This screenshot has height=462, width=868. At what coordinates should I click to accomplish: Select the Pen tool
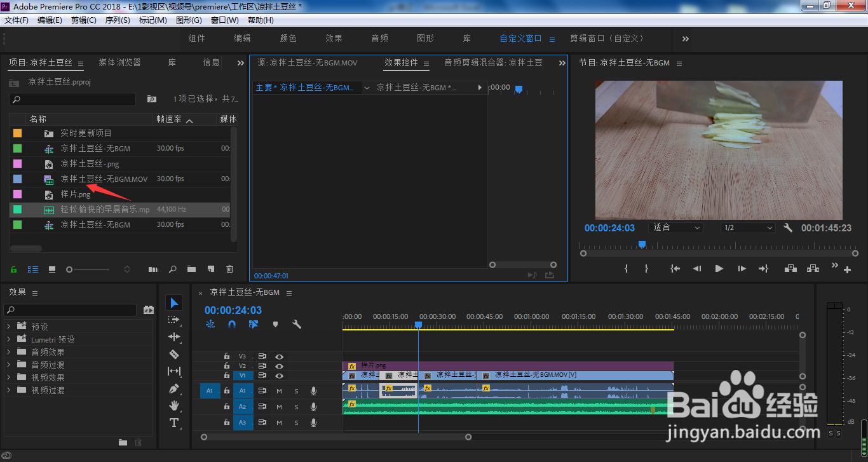pos(174,388)
